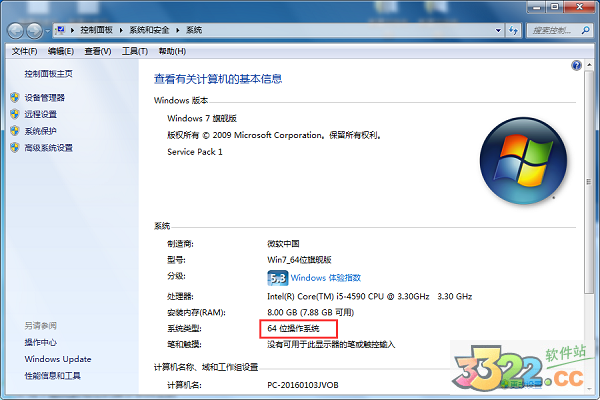Viewport: 600px width, 400px height.
Task: Select 系统和安全 breadcrumb in address bar
Action: pos(149,30)
